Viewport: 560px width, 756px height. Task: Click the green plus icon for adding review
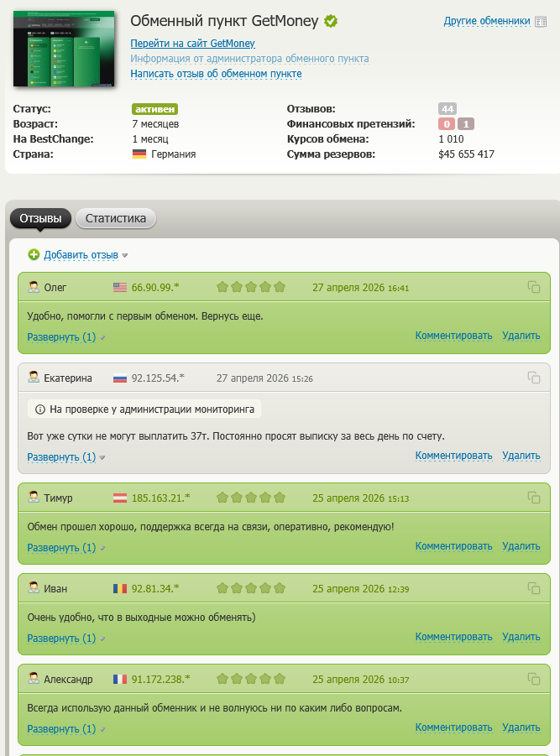click(34, 254)
